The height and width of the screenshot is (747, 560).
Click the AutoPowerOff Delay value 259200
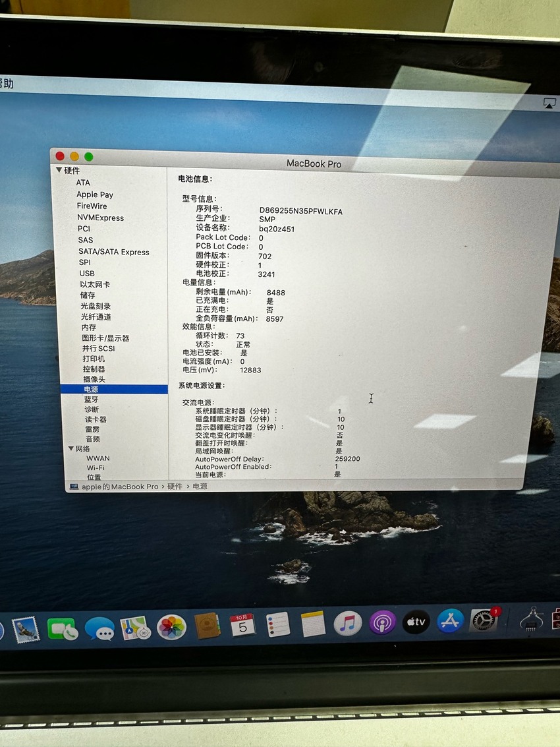348,459
